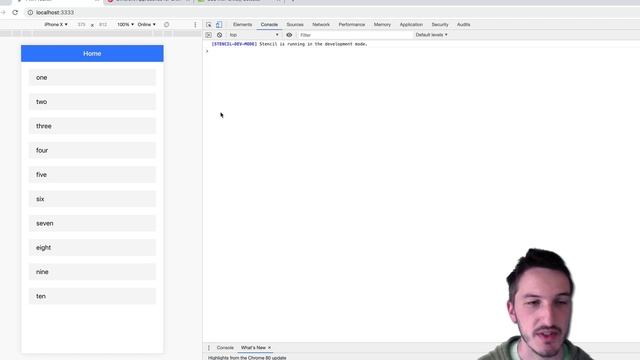Select the list item "five"
Image resolution: width=640 pixels, height=360 pixels.
pyautogui.click(x=92, y=175)
